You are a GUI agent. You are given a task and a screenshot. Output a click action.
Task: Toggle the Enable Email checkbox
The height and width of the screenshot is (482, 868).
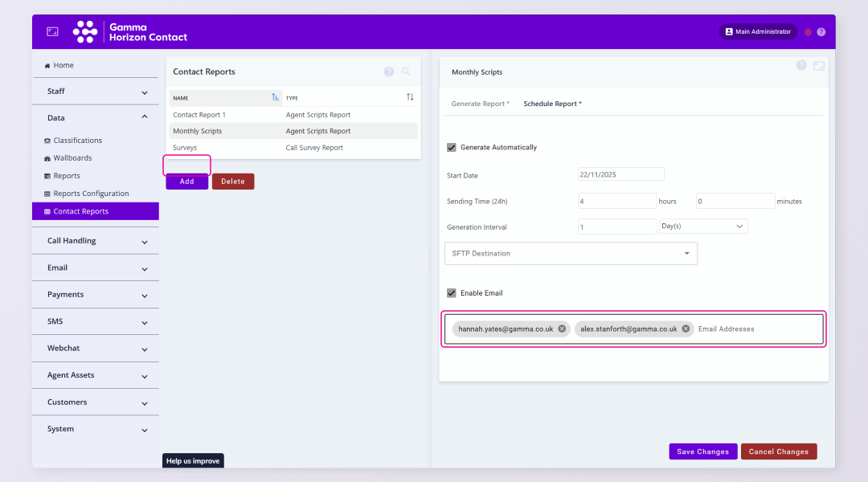click(x=452, y=293)
